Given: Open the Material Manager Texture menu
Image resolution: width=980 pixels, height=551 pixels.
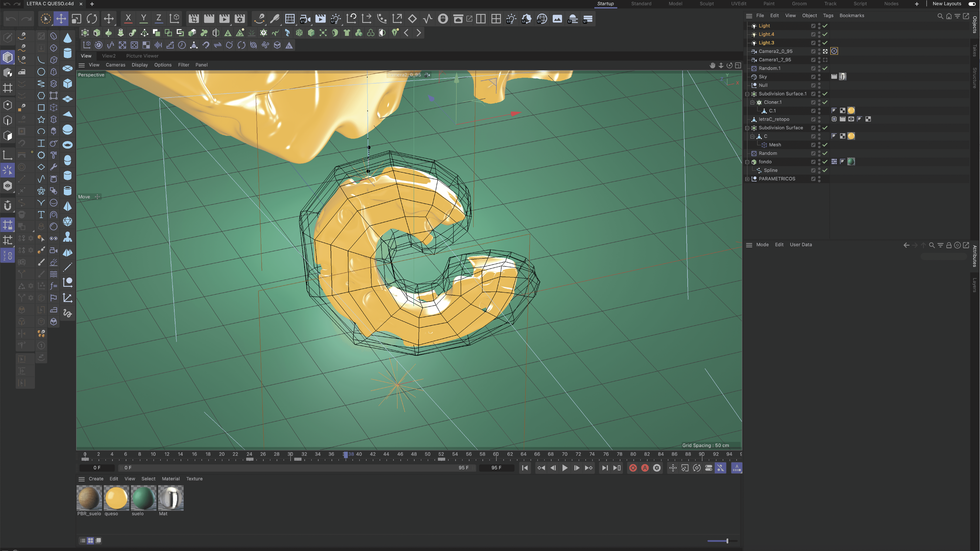Looking at the screenshot, I should click(194, 479).
